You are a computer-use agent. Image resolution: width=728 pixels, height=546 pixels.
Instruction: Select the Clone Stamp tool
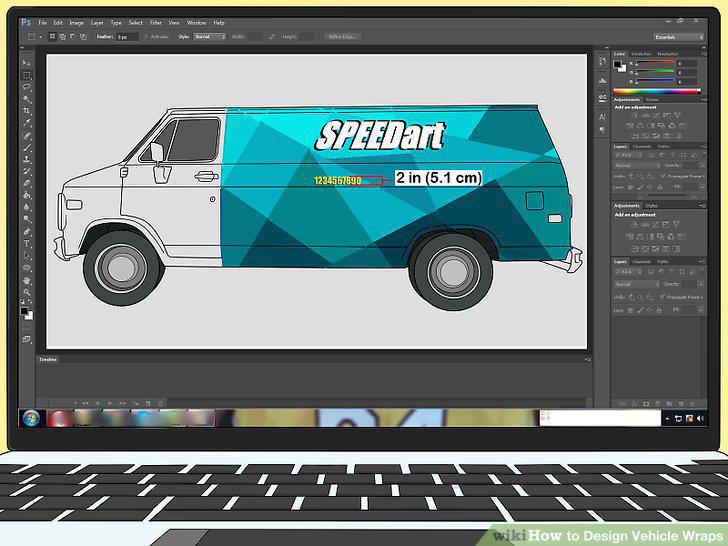[26, 160]
